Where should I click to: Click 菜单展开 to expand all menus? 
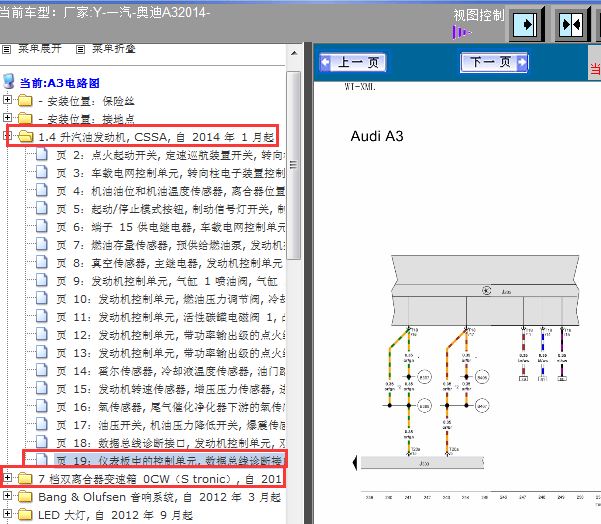pos(40,49)
